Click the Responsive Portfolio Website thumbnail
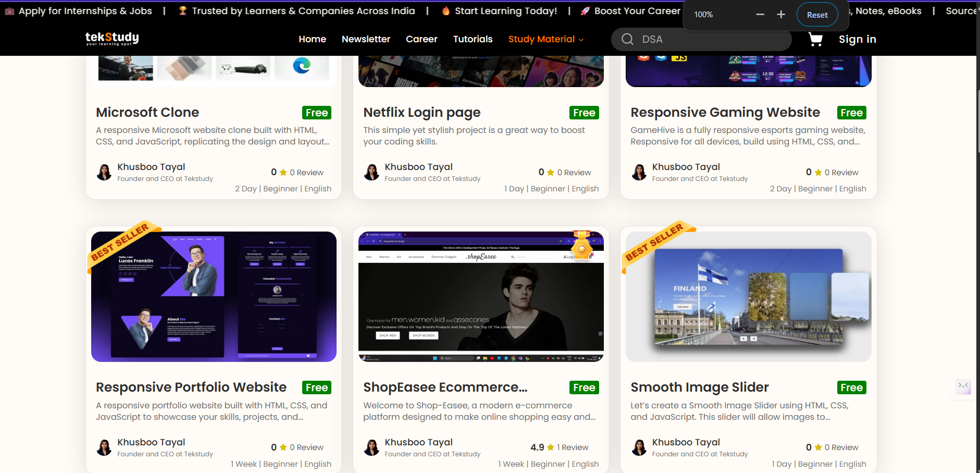The image size is (980, 473). point(214,296)
